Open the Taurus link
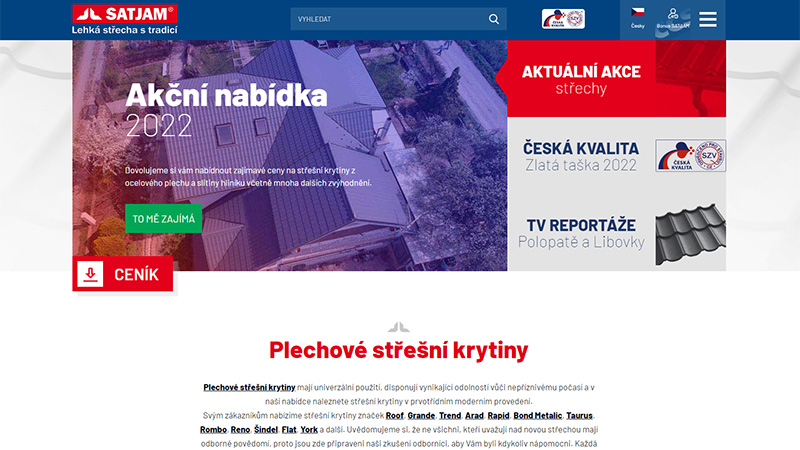Screen dimensions: 800x450 click(579, 415)
